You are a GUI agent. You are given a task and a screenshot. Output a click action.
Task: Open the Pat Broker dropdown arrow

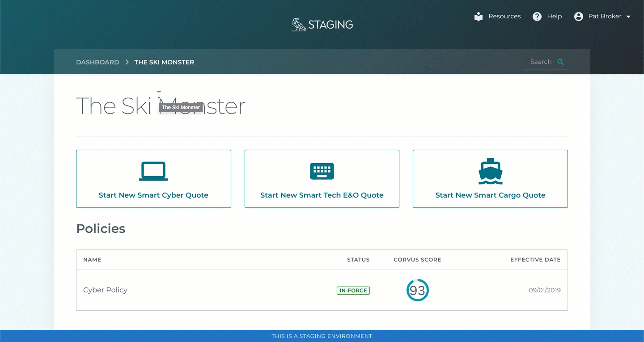tap(628, 17)
